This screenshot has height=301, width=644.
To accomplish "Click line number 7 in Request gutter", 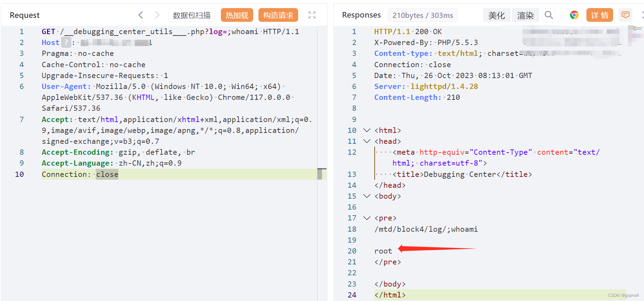I will click(x=22, y=120).
